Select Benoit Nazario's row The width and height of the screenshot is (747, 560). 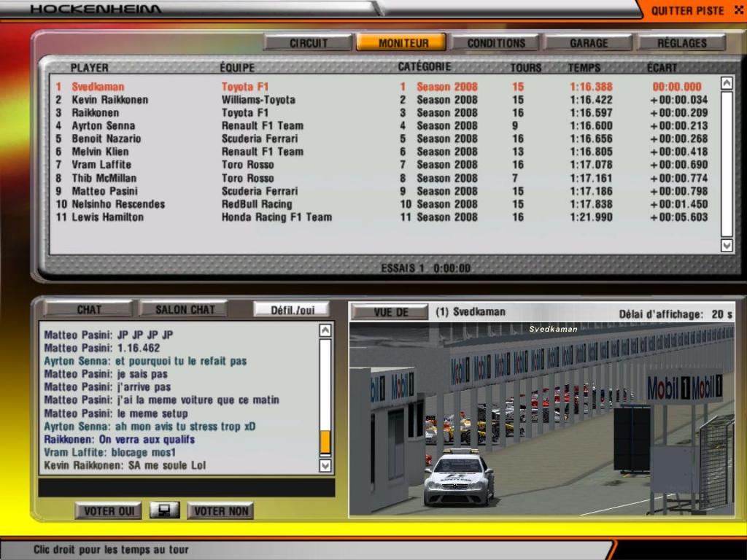point(381,139)
